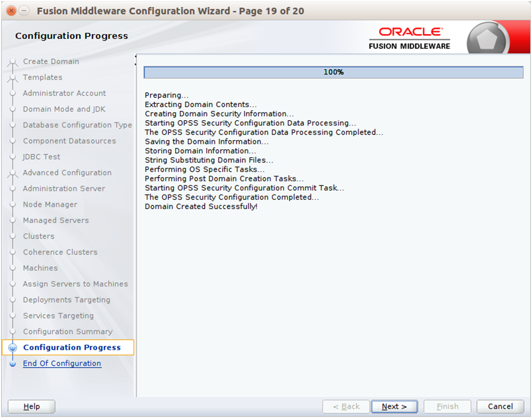Screen dimensions: 532x418
Task: Click the "Extracting Domain Contents..." line
Action: click(x=201, y=104)
